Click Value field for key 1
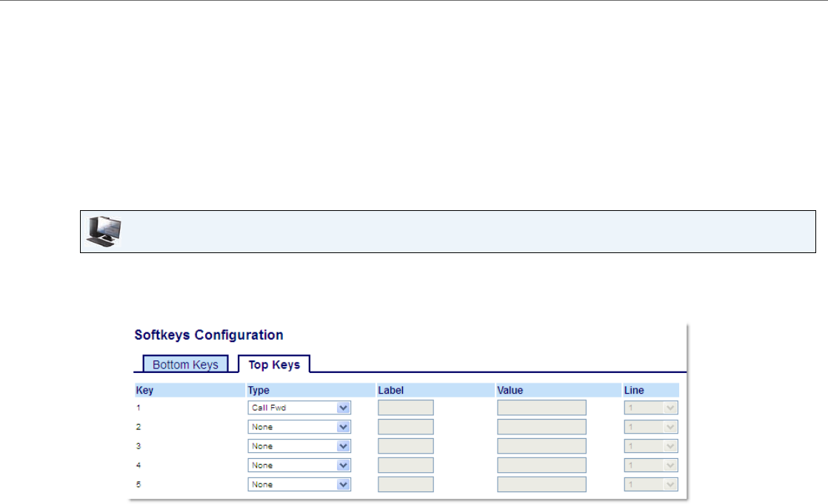Screen dimensions: 828x504 [541, 408]
